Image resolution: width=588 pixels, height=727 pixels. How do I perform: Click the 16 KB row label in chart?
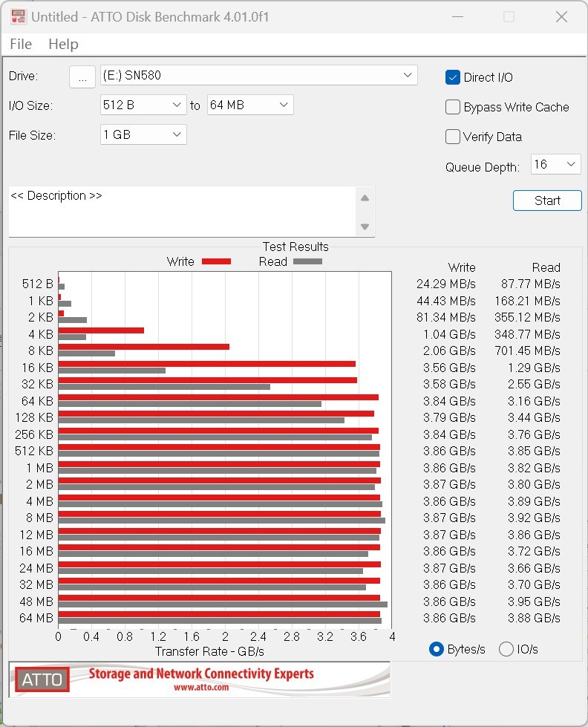pyautogui.click(x=38, y=368)
